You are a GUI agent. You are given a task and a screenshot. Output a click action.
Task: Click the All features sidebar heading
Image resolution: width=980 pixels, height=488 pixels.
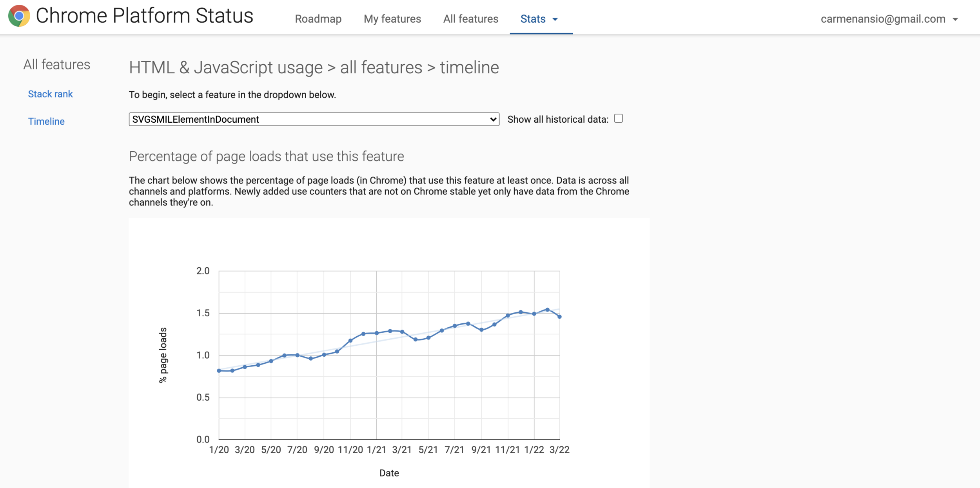pos(56,65)
